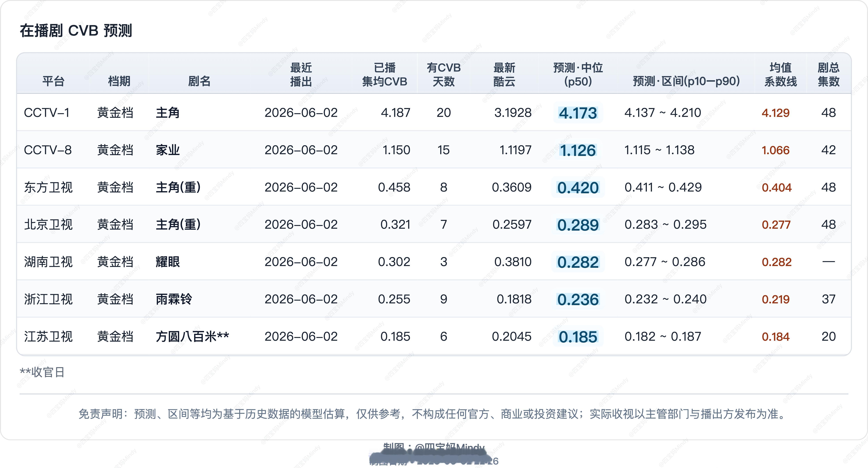The image size is (868, 468).
Task: Click the 档期 column header
Action: [x=119, y=81]
